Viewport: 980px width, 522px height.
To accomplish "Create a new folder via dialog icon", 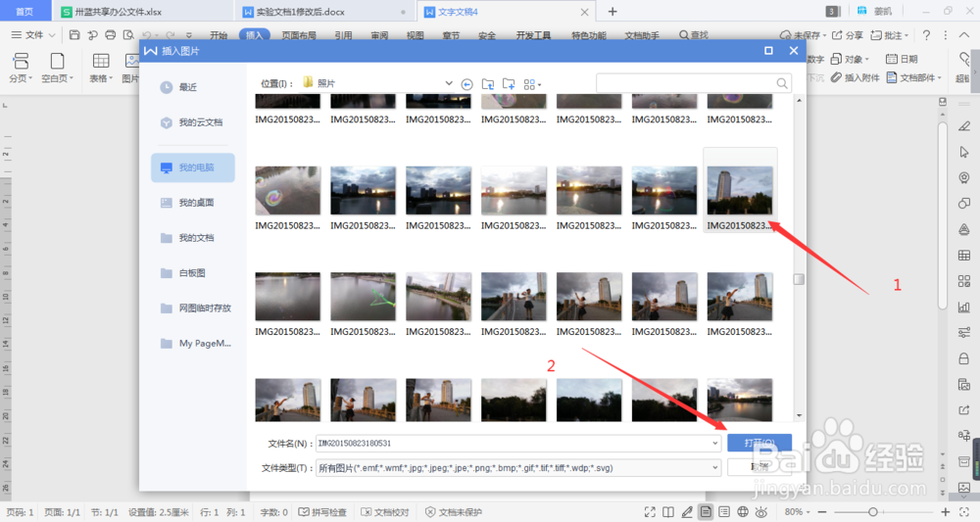I will click(509, 83).
